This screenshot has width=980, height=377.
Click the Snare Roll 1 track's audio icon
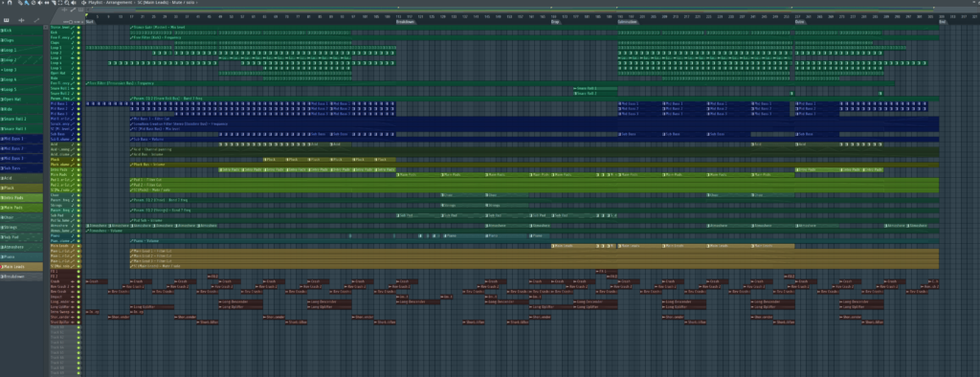pos(73,88)
